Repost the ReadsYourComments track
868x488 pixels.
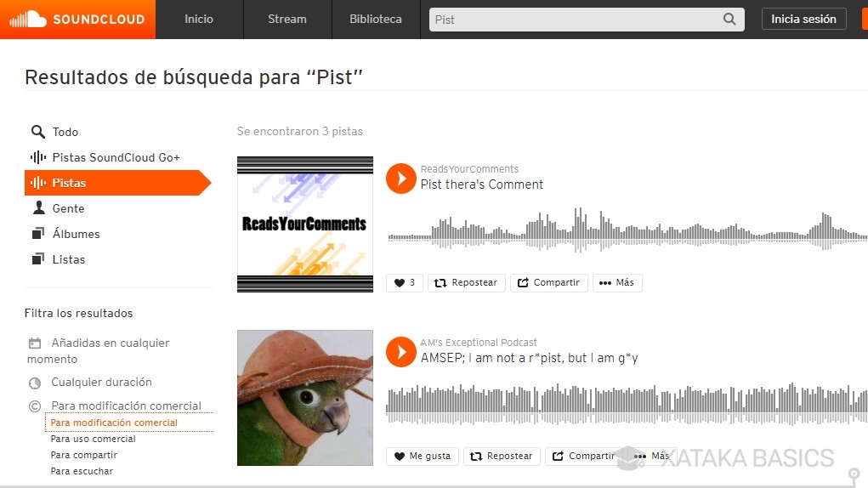click(466, 283)
